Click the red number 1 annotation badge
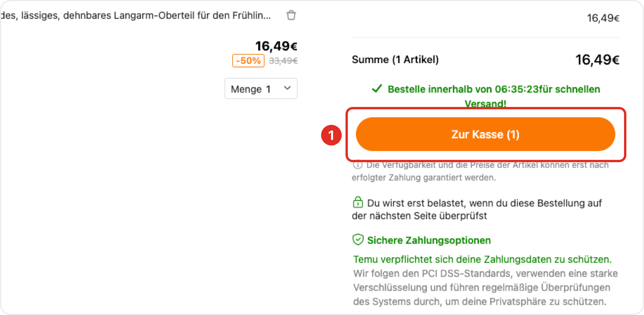This screenshot has height=315, width=644. [x=331, y=135]
